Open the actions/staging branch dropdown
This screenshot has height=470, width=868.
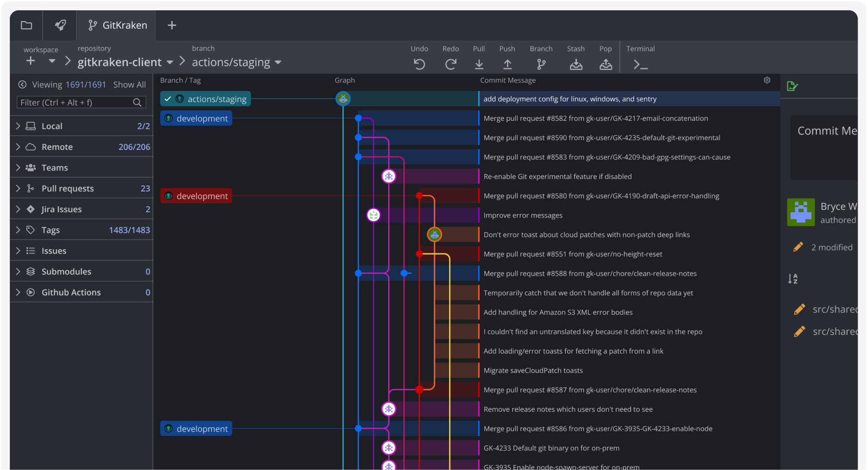(x=278, y=62)
